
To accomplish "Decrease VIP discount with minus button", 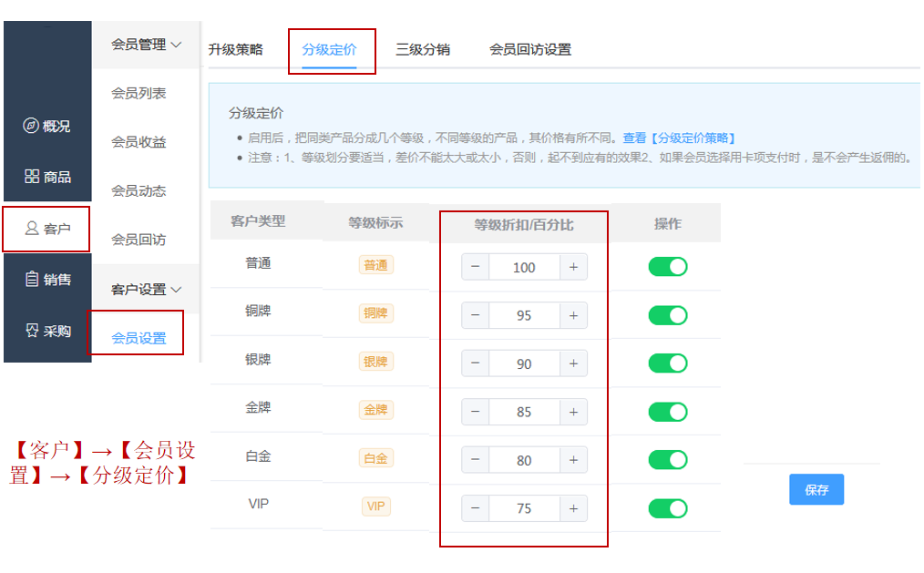I will coord(475,508).
